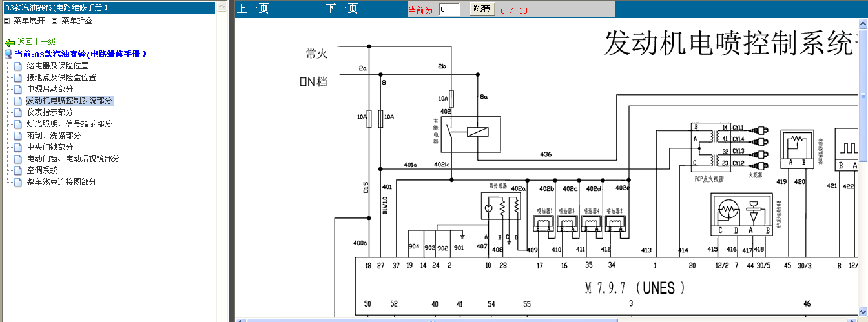Open 整车线束连接图部分 section
Screen dimensions: 868x322
pos(61,182)
